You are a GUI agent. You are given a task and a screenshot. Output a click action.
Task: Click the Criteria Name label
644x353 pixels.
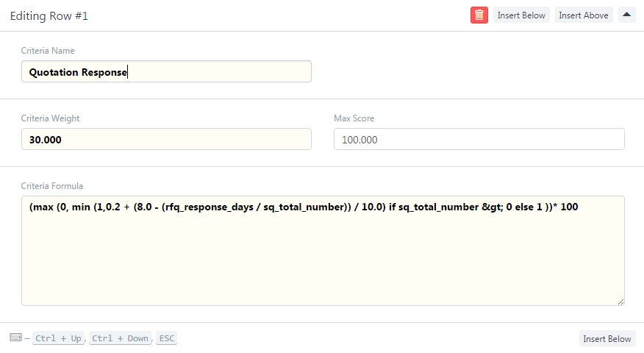(x=48, y=51)
